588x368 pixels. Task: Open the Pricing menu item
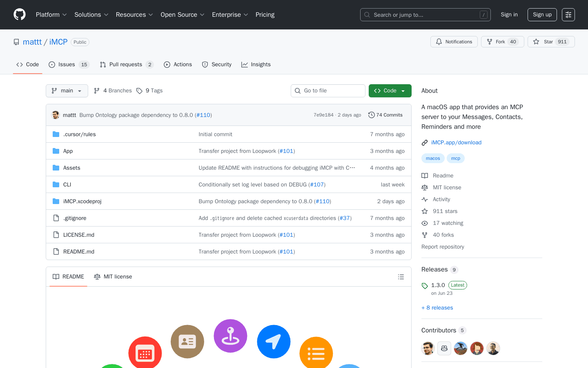pyautogui.click(x=265, y=14)
